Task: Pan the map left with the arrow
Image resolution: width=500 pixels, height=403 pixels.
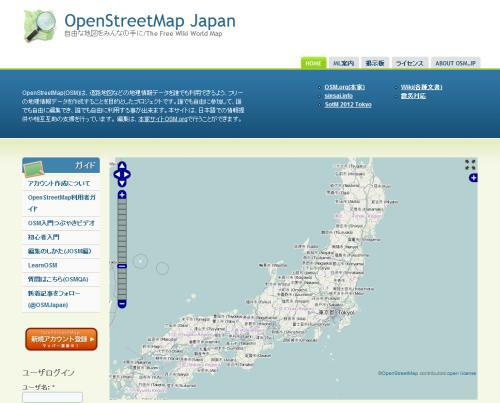Action: (117, 174)
